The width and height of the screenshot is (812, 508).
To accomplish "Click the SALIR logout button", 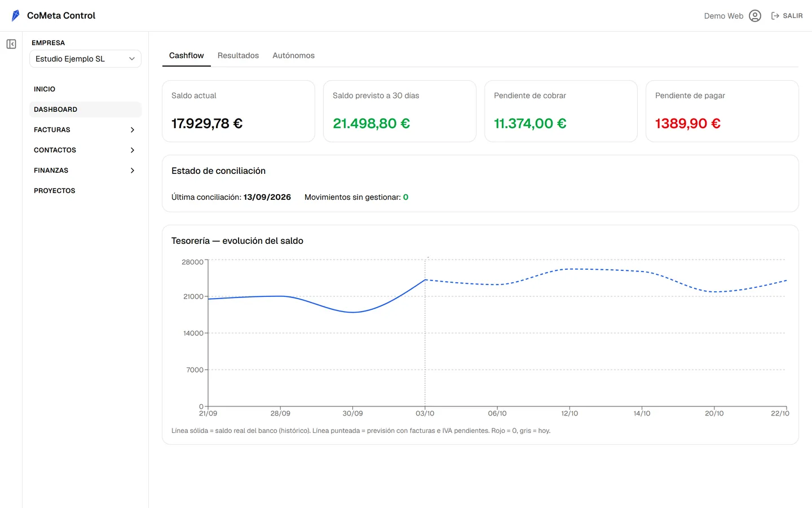I will click(x=787, y=16).
